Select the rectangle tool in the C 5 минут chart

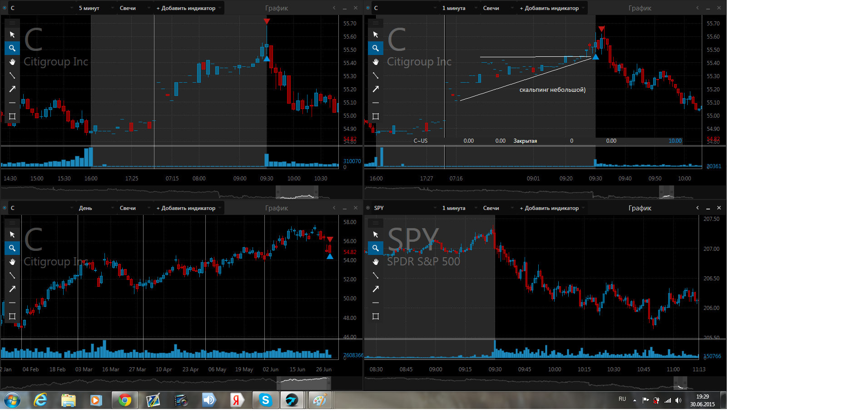pos(12,116)
